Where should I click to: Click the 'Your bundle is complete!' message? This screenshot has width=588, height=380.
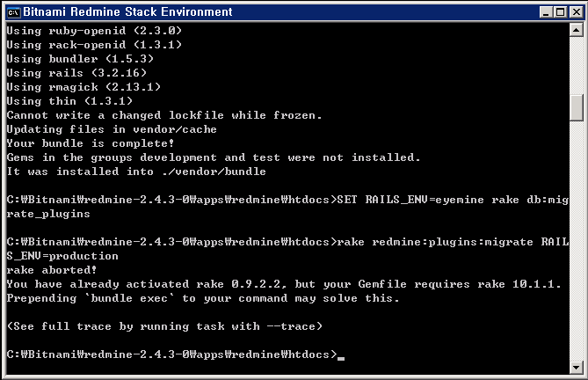coord(91,143)
